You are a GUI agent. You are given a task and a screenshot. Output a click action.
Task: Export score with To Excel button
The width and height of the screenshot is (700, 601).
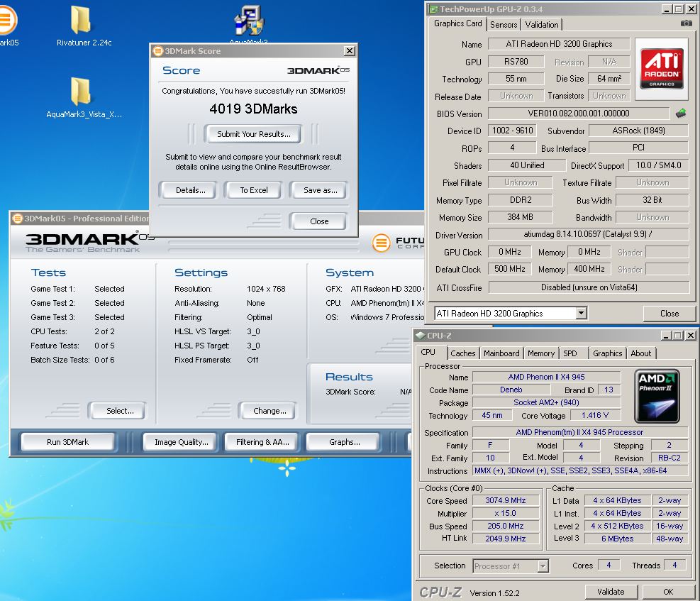coord(254,190)
